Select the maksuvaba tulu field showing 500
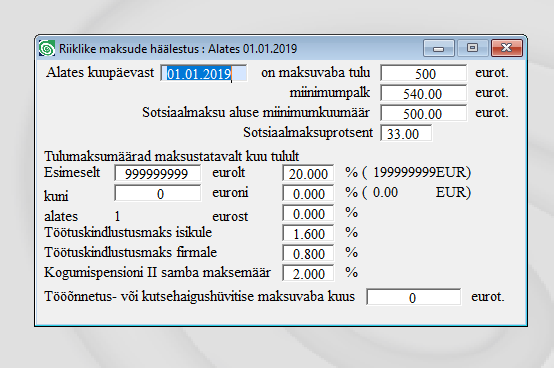554x368 pixels. point(424,73)
